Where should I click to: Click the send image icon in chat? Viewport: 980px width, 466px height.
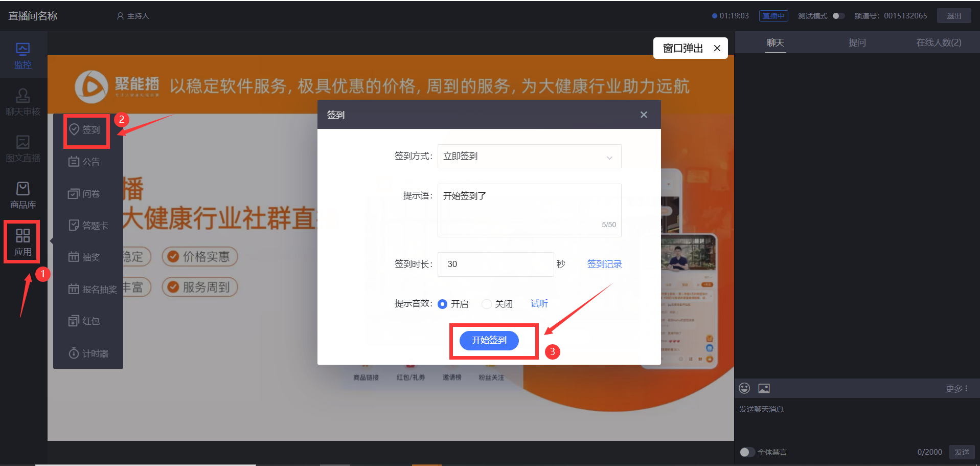764,388
